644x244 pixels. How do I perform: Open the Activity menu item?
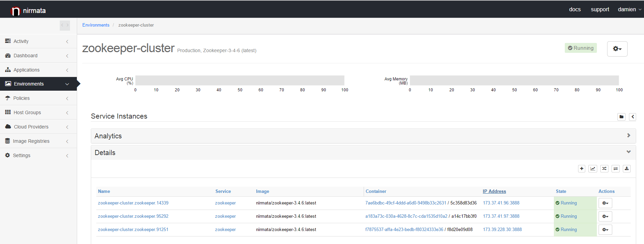click(x=38, y=41)
